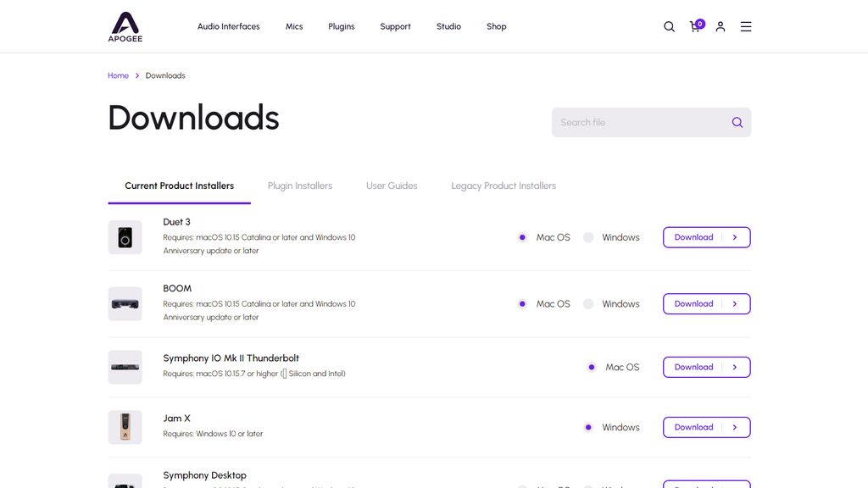
Task: Click the user account icon
Action: pos(721,26)
